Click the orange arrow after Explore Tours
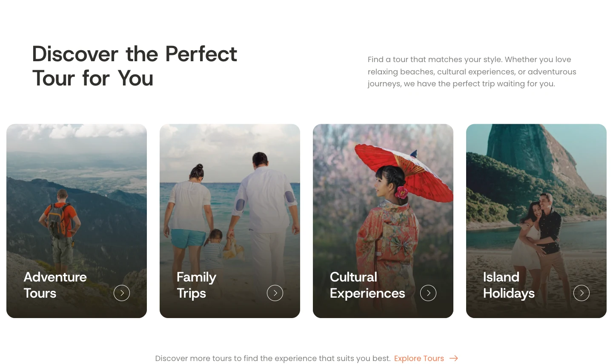Image resolution: width=613 pixels, height=364 pixels. tap(454, 358)
